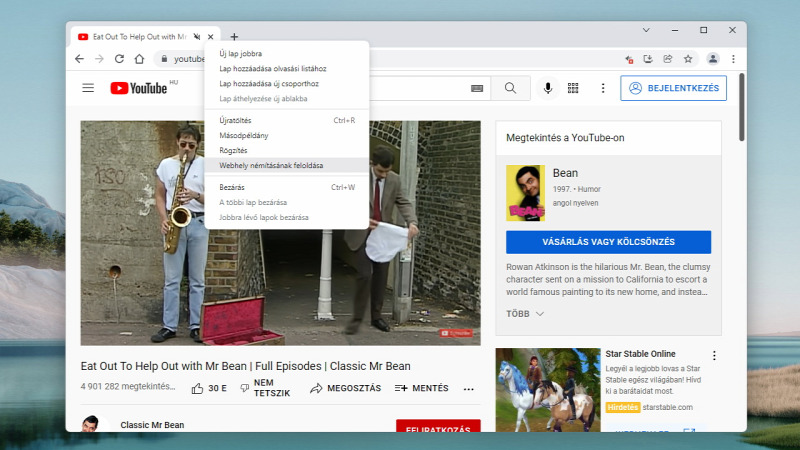Click VÁSÁRLÁS VAGY KÖLCSÖNZÉS button
This screenshot has width=800, height=450.
click(608, 242)
